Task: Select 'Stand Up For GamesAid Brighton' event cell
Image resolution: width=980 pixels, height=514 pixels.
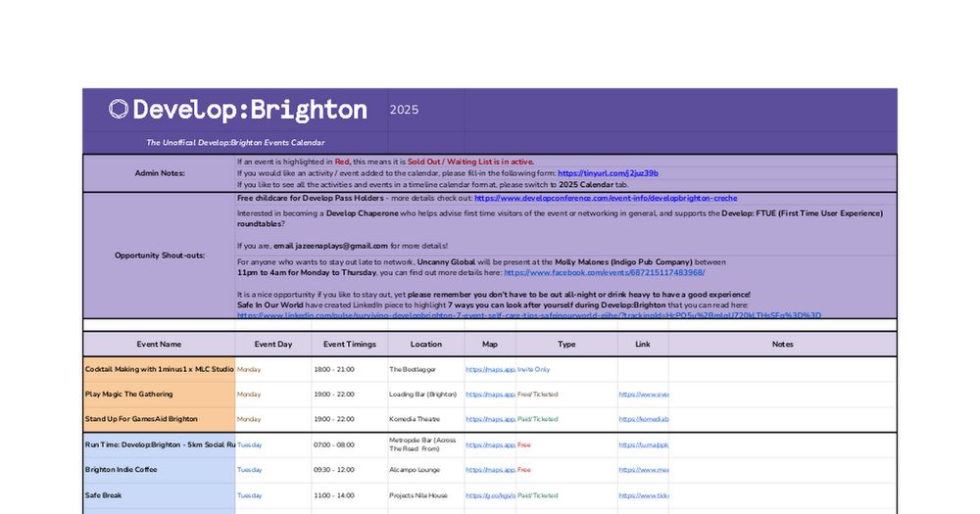Action: point(160,419)
